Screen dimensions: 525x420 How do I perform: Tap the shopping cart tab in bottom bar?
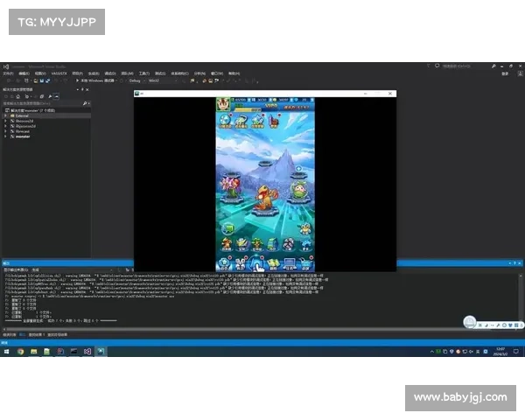point(305,263)
